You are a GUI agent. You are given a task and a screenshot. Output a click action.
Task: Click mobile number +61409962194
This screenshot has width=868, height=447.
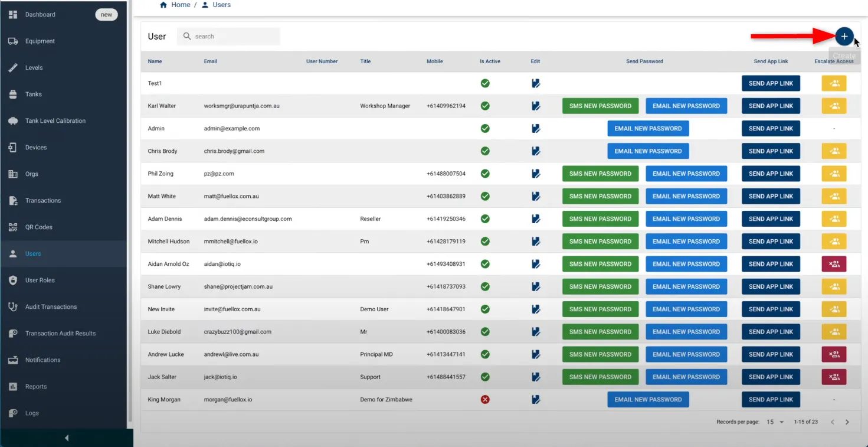tap(446, 106)
